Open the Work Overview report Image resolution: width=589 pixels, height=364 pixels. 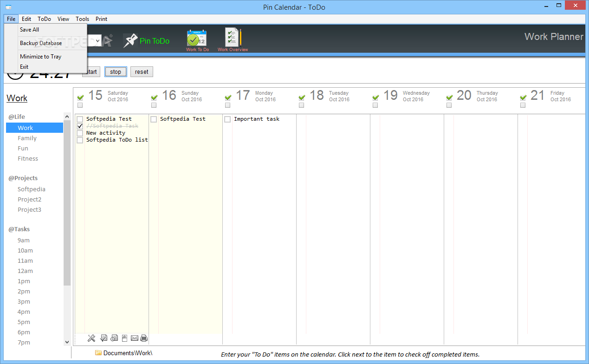[x=232, y=37]
